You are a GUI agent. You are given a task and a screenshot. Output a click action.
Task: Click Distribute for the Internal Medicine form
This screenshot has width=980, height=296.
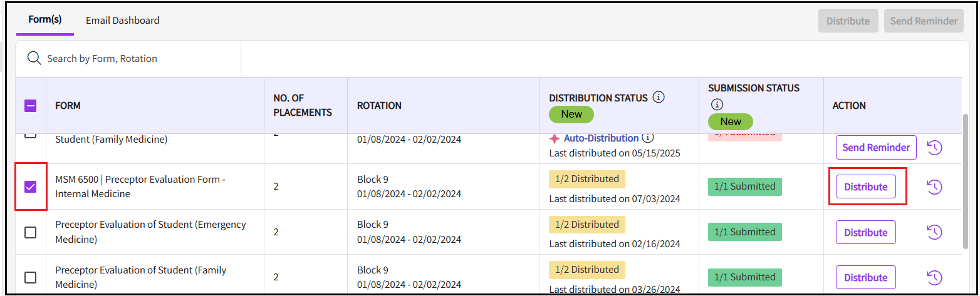click(x=865, y=186)
